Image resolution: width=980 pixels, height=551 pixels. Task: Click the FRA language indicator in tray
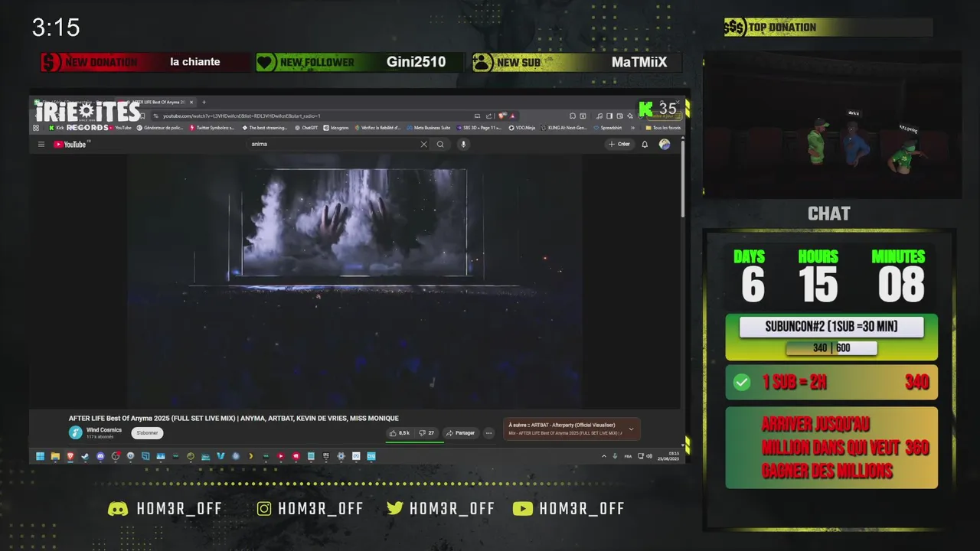[629, 456]
